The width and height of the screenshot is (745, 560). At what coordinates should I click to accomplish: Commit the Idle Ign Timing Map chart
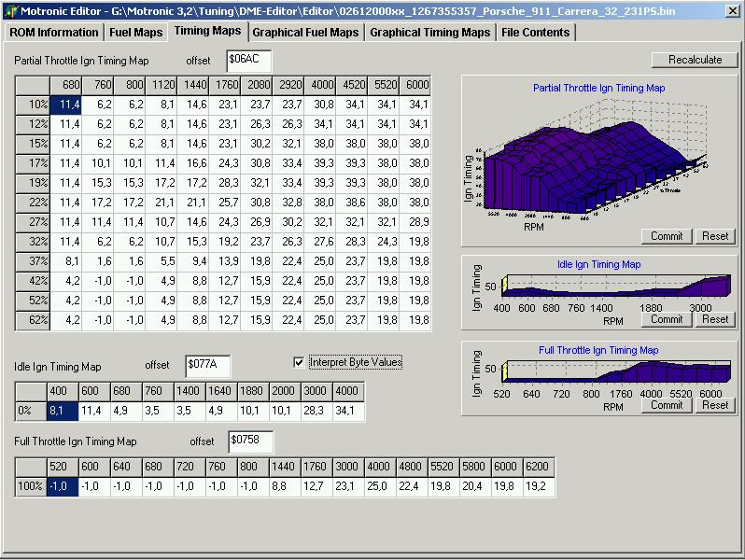pos(667,319)
